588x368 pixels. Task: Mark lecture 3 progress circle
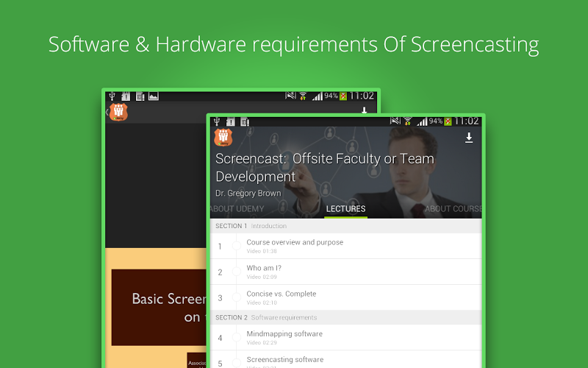pyautogui.click(x=236, y=297)
